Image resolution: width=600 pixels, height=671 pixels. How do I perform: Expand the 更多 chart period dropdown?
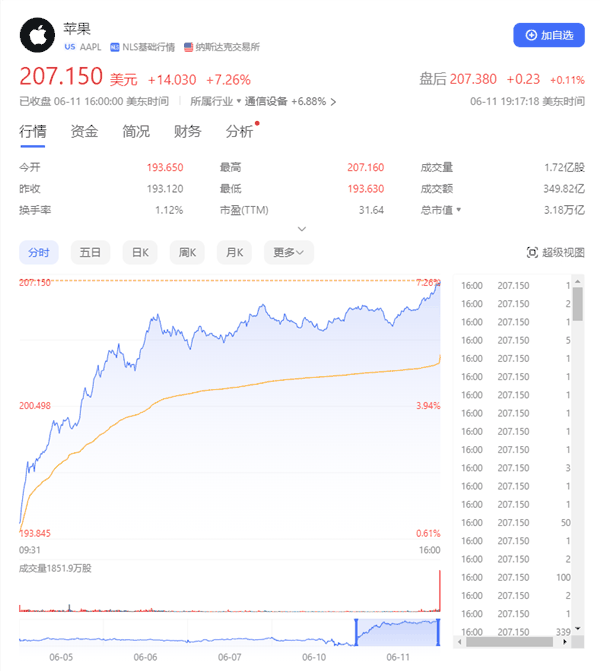coord(288,253)
